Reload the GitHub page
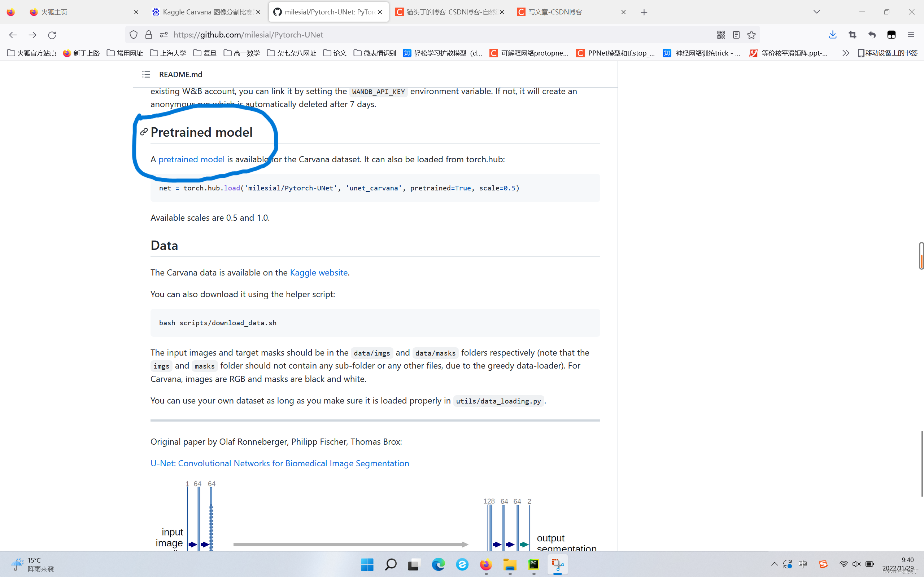The height and width of the screenshot is (577, 924). click(x=52, y=35)
